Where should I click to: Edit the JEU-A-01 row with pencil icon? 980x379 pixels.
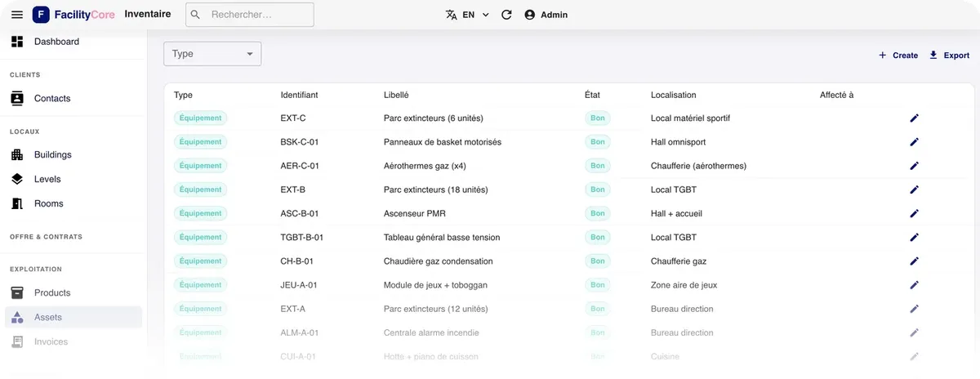point(915,285)
